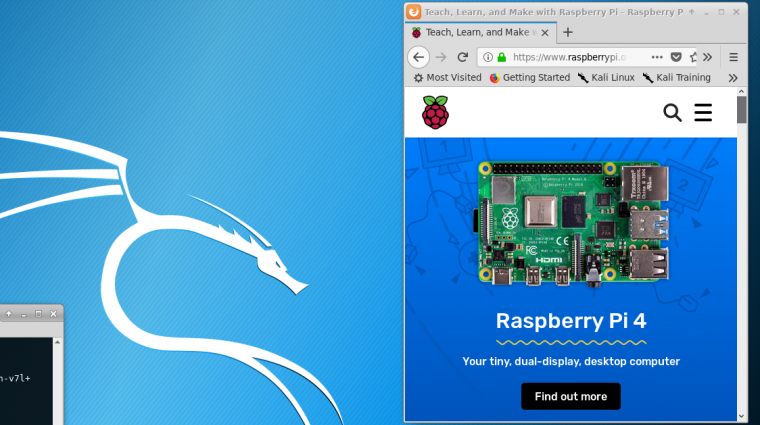Click scrollbar down arrow in browser

742,416
